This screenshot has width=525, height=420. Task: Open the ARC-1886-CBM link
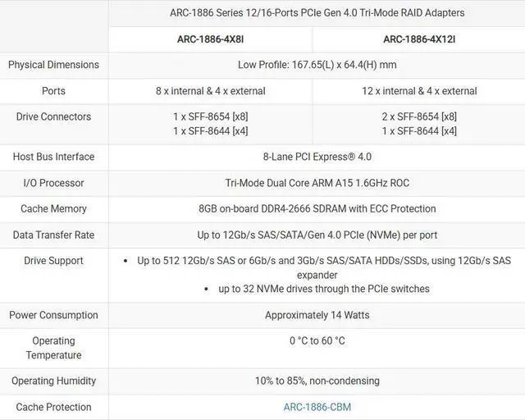(x=317, y=407)
